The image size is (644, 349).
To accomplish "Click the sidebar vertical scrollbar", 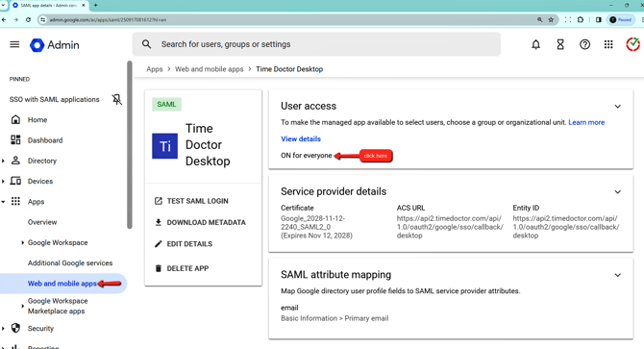I will (x=130, y=144).
